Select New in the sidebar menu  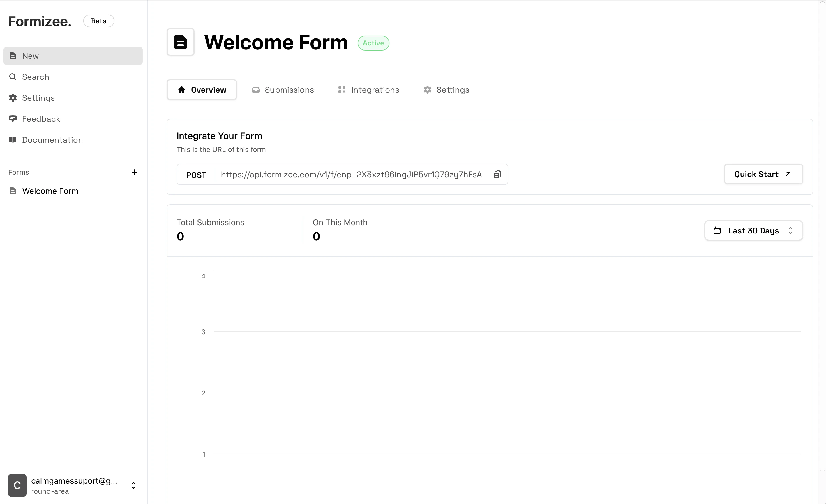pyautogui.click(x=73, y=56)
